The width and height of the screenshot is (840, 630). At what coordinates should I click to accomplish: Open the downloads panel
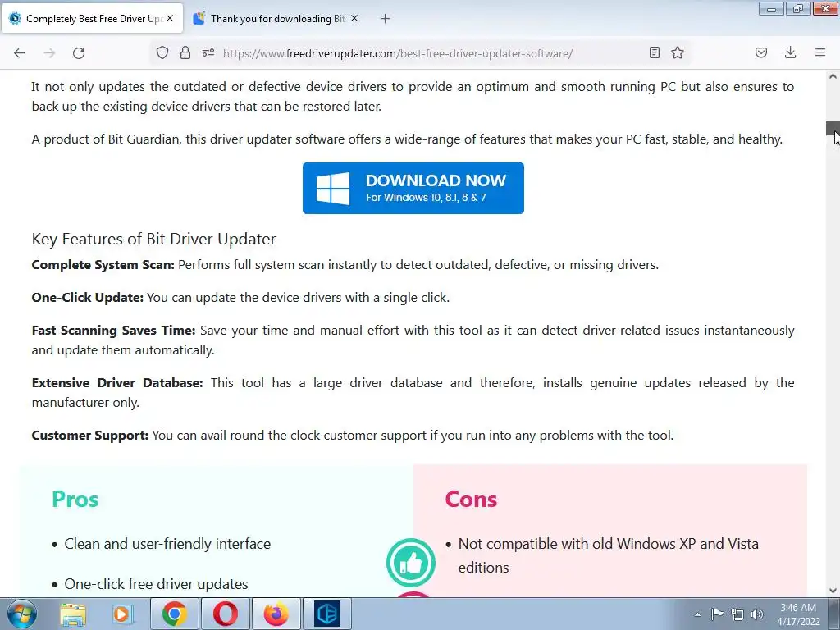click(790, 52)
